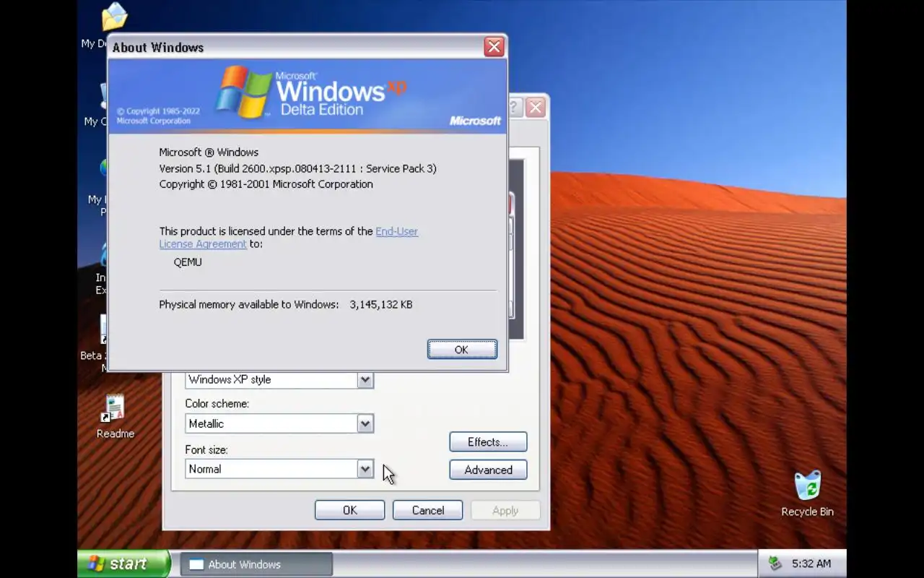The image size is (924, 578).
Task: Click the About Windows taskbar button
Action: coord(256,564)
